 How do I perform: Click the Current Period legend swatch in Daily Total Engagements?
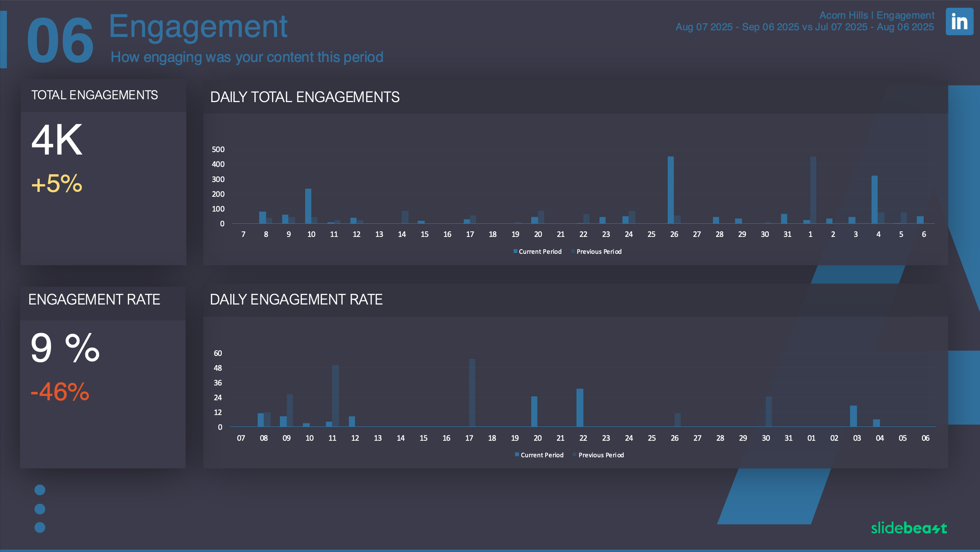[x=515, y=251]
